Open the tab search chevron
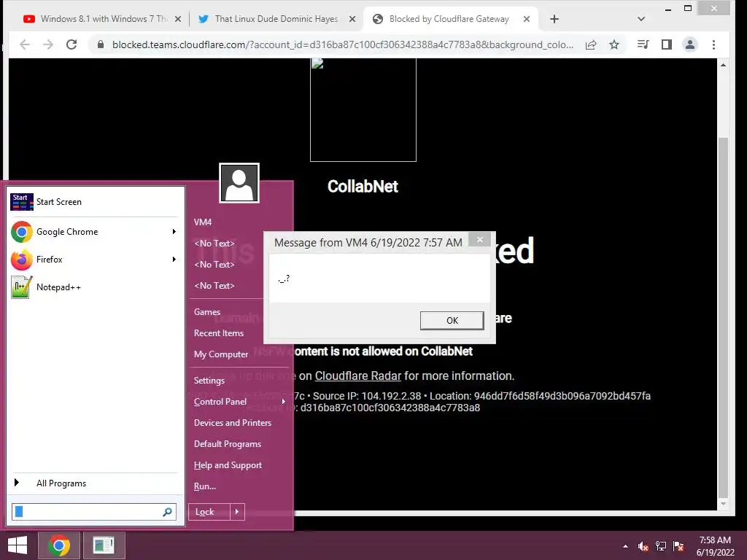This screenshot has height=560, width=747. pos(640,19)
